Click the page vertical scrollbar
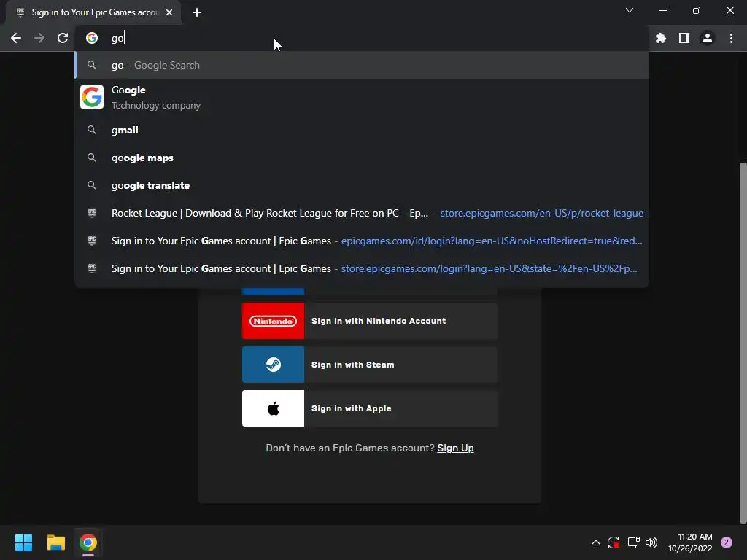Viewport: 747px width, 560px height. click(743, 343)
